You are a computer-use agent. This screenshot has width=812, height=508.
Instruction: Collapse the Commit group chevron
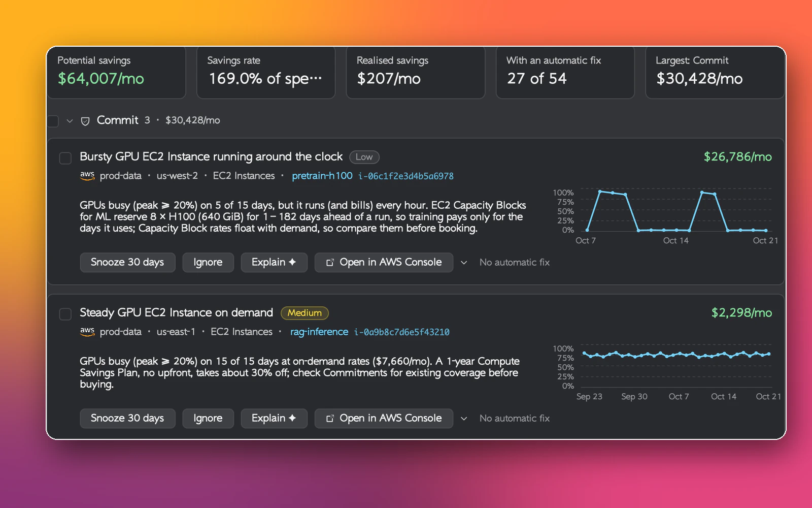coord(70,121)
